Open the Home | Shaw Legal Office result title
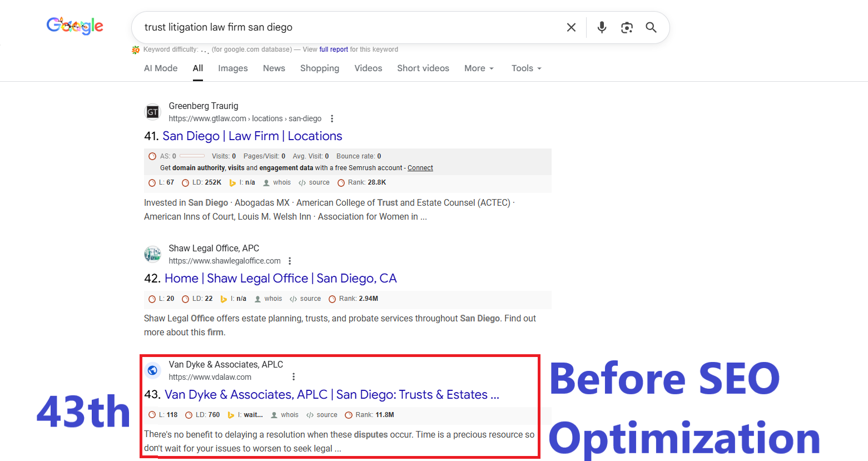Viewport: 868px width, 461px height. pos(281,279)
